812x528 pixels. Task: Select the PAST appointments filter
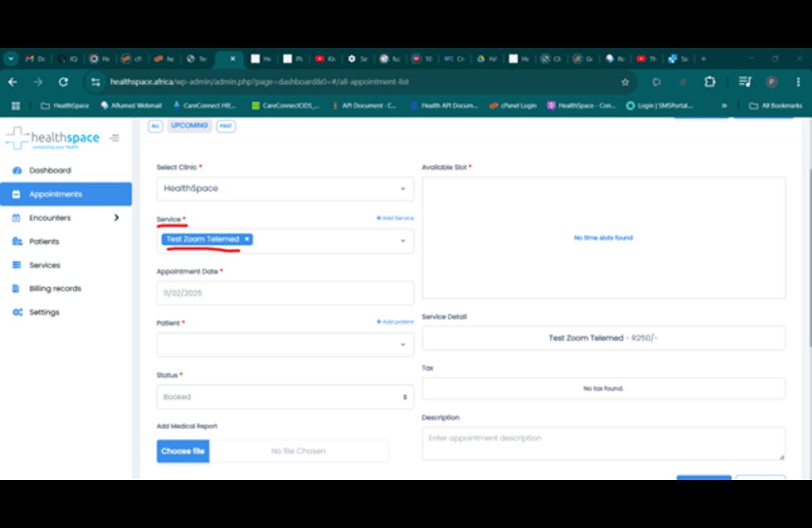tap(226, 126)
